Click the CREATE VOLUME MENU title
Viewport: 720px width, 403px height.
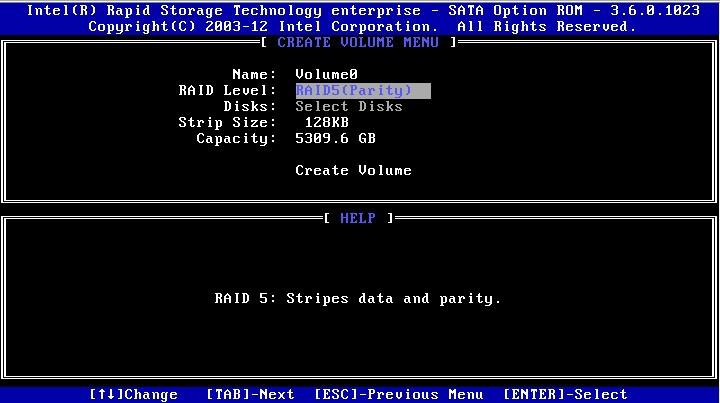(x=358, y=42)
